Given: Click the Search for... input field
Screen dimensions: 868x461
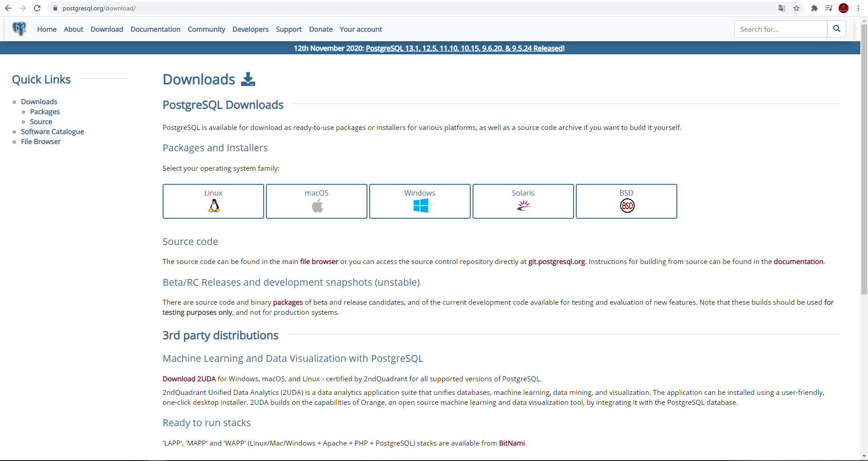Looking at the screenshot, I should coord(780,29).
